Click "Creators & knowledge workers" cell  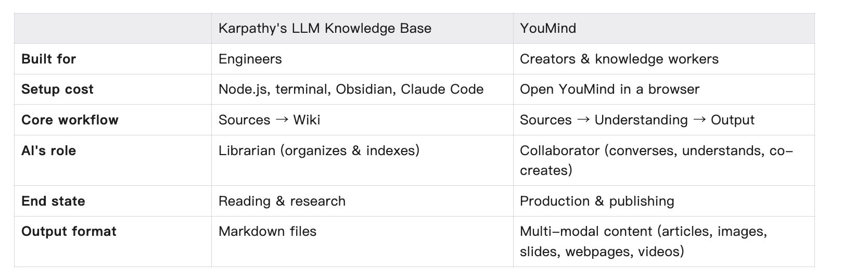619,59
